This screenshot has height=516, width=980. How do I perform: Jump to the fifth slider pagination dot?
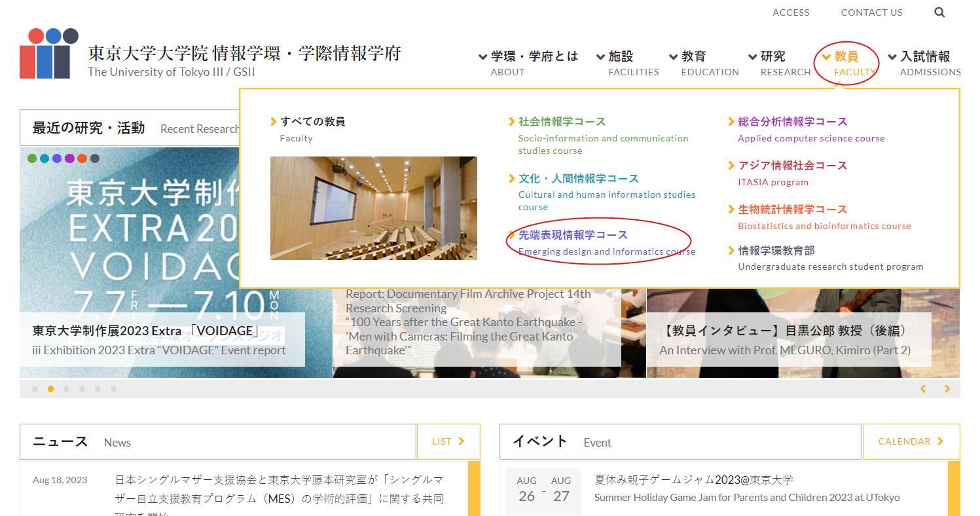[98, 389]
